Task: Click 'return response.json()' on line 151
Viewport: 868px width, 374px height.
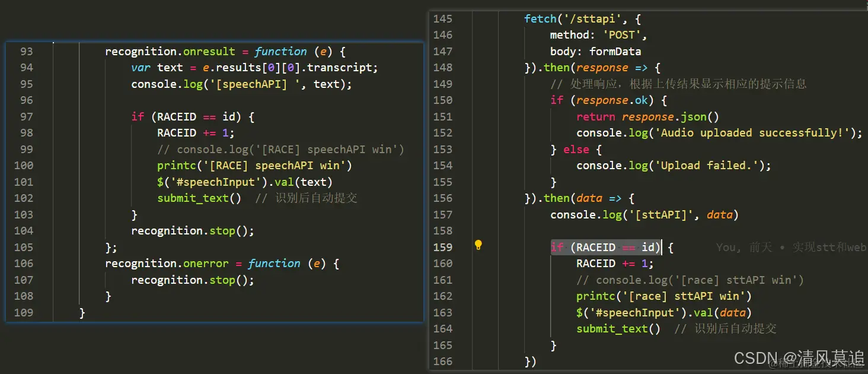Action: click(x=647, y=117)
